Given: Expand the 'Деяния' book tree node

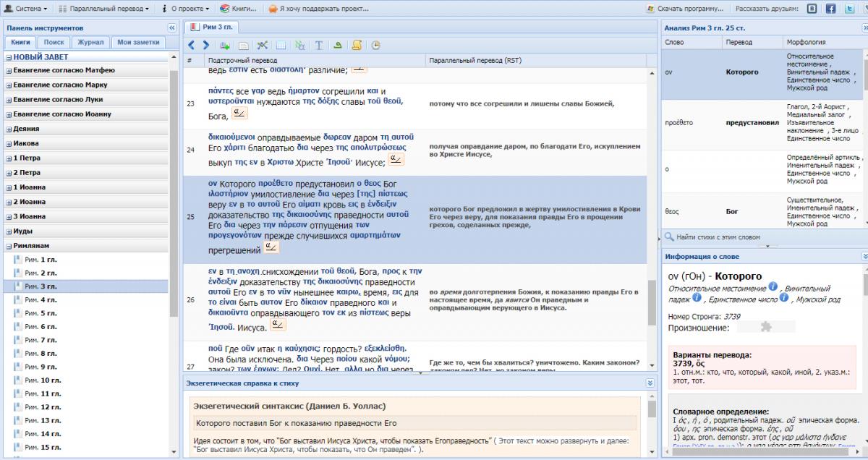Looking at the screenshot, I should (9, 129).
